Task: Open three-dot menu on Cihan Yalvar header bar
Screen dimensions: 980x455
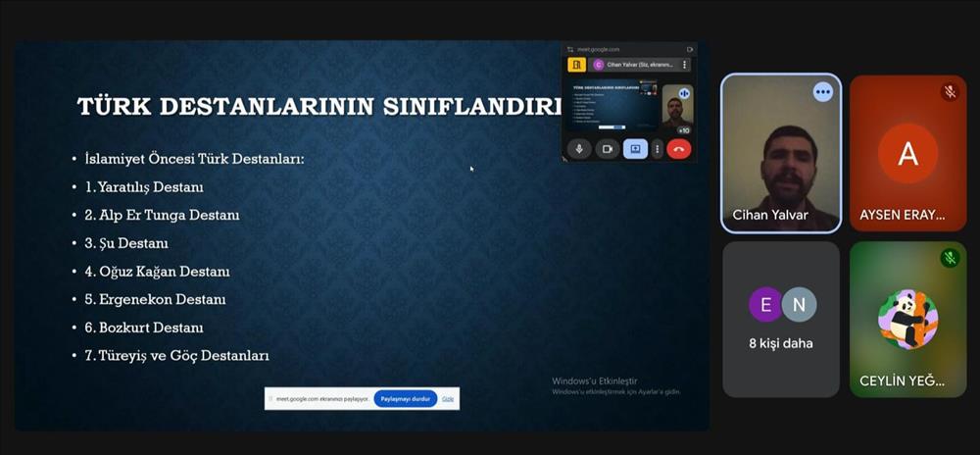Action: coord(685,65)
